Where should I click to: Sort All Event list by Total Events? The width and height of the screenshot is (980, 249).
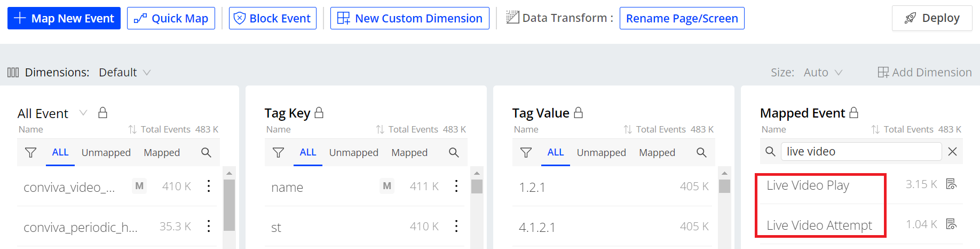coord(132,129)
